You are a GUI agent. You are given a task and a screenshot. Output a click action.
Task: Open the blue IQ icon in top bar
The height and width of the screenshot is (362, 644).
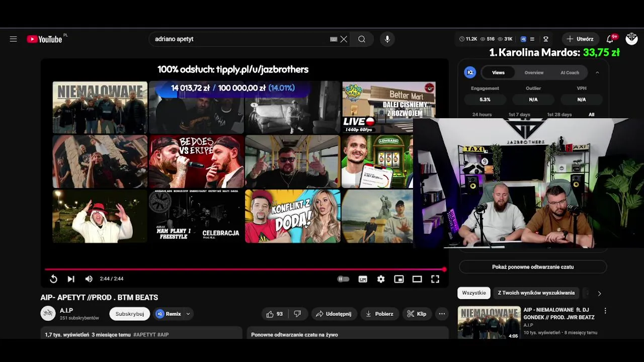[x=523, y=39]
